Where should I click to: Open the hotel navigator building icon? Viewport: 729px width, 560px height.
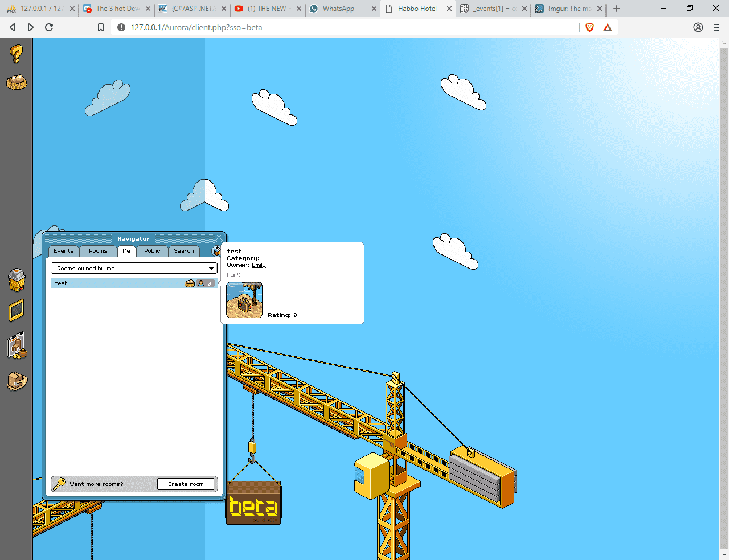[x=17, y=279]
